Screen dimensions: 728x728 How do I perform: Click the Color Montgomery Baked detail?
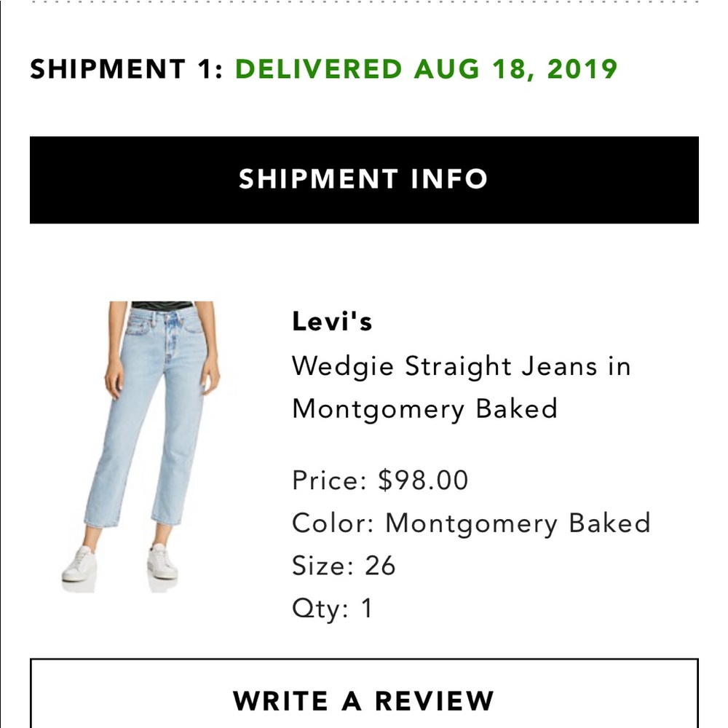pyautogui.click(x=470, y=522)
